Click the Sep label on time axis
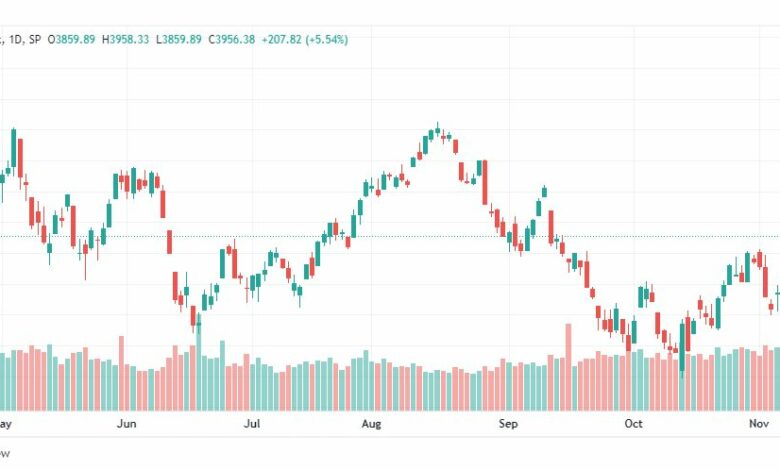Viewport: 780px width, 470px height. point(508,424)
